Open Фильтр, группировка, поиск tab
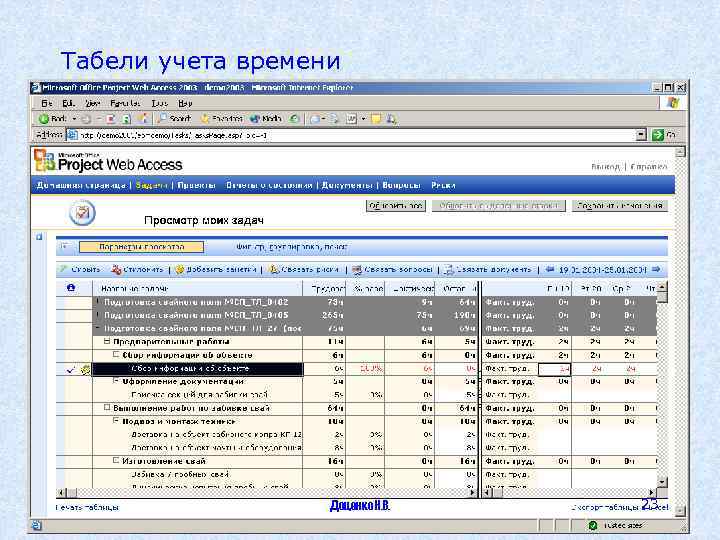Viewport: 720px width, 540px height. 292,247
